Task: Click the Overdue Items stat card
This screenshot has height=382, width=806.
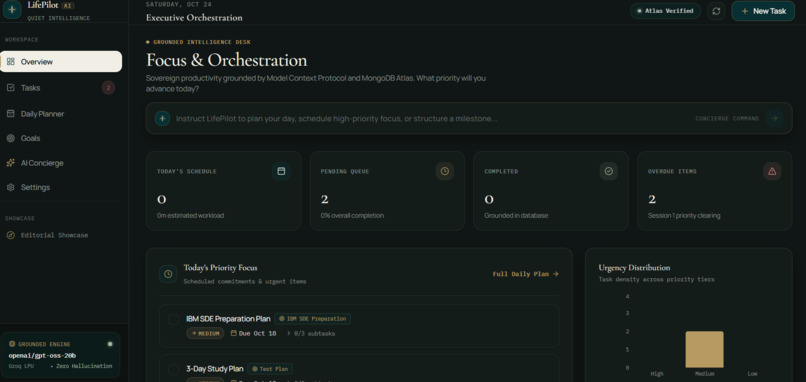Action: point(715,191)
